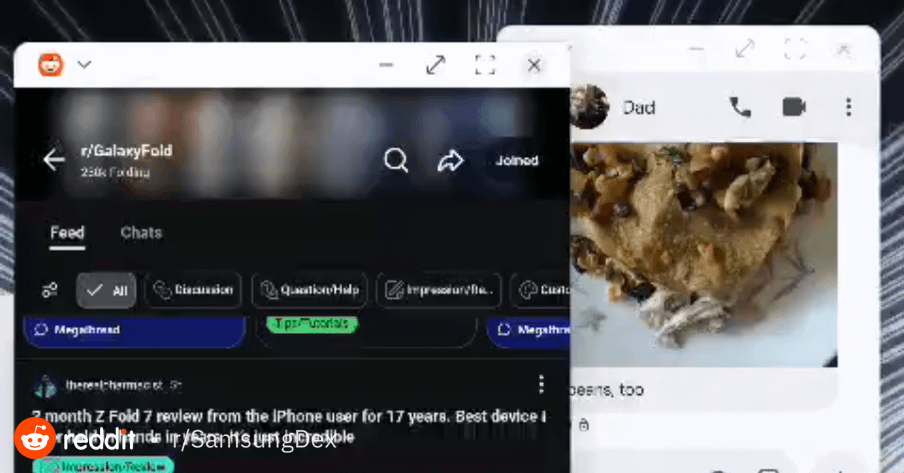Click Dad's profile picture in the chat header
This screenshot has width=904, height=473.
tap(589, 106)
